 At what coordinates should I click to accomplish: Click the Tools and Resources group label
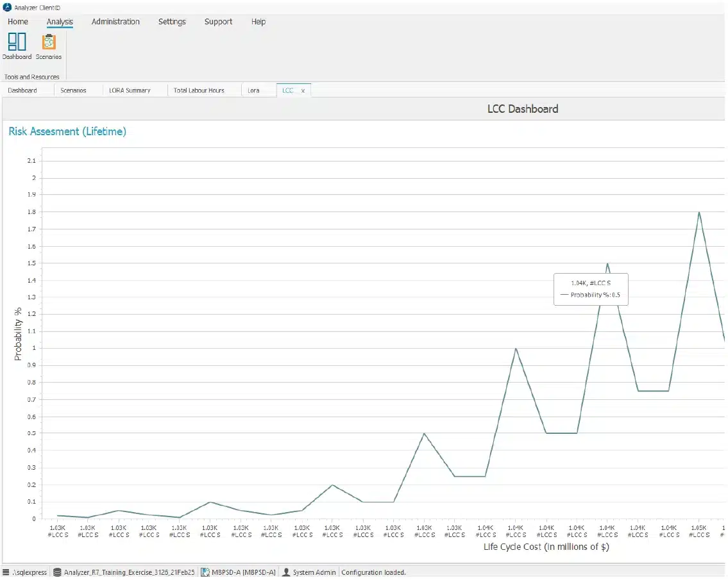point(31,77)
